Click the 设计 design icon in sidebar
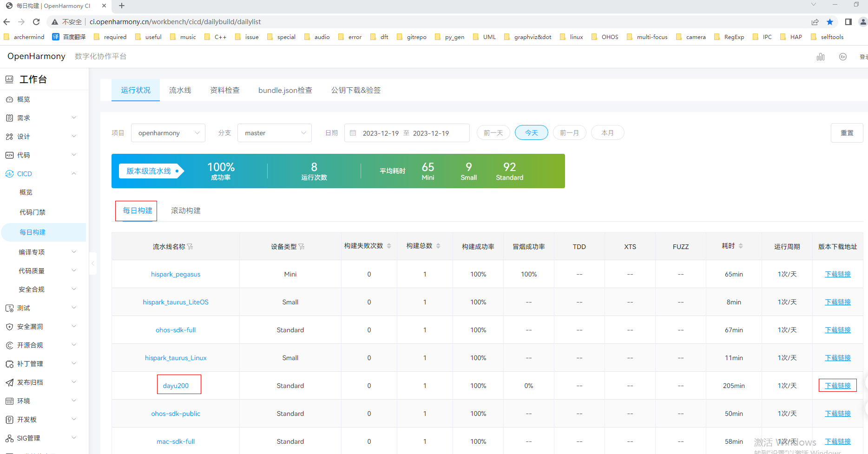This screenshot has width=868, height=454. [9, 137]
